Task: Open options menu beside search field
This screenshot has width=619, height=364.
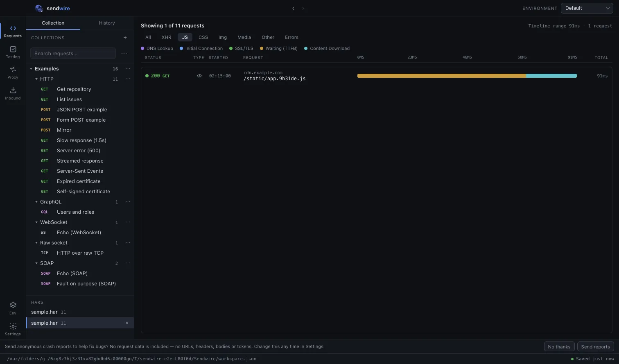Action: [x=124, y=53]
